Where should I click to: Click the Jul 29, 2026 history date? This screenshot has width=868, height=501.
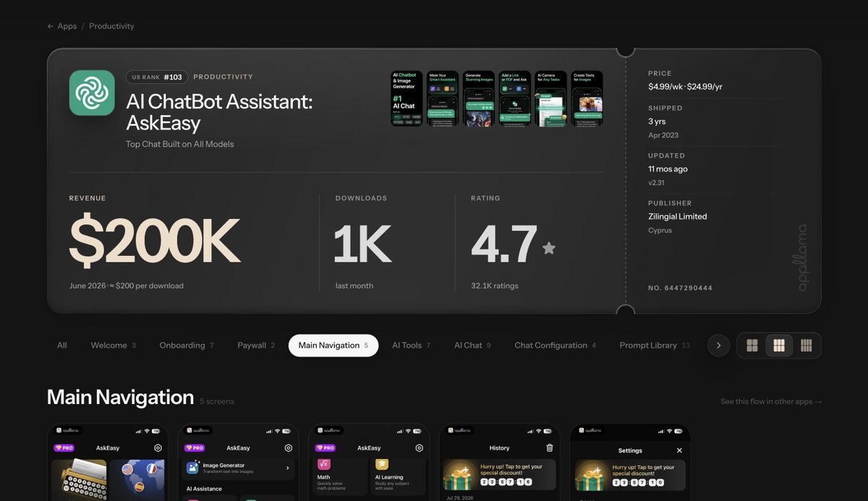[x=460, y=498]
